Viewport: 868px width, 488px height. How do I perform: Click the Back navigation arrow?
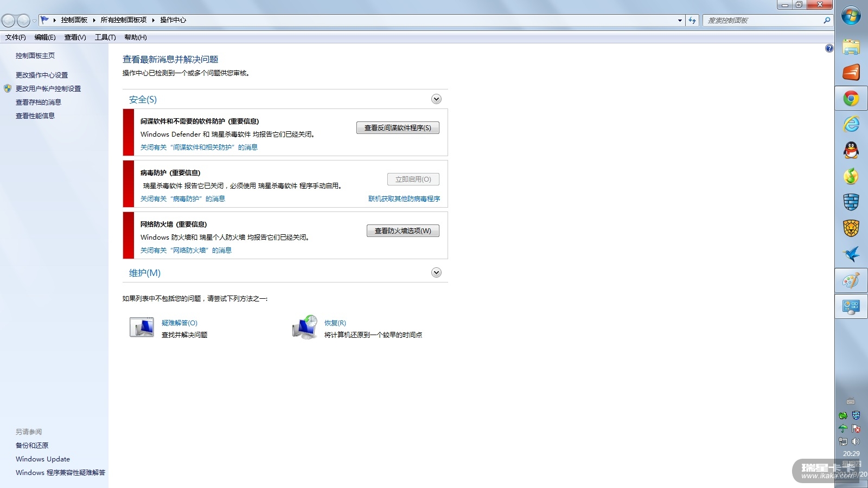pyautogui.click(x=8, y=21)
